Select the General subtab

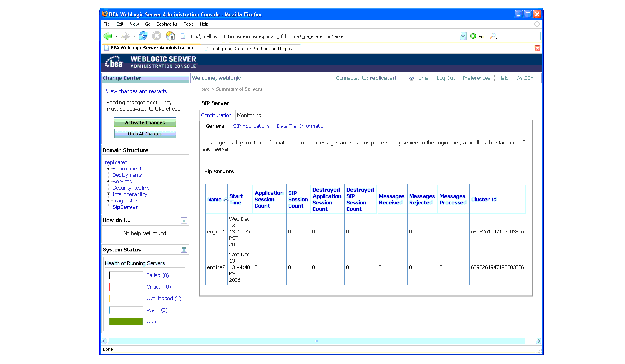pyautogui.click(x=216, y=126)
